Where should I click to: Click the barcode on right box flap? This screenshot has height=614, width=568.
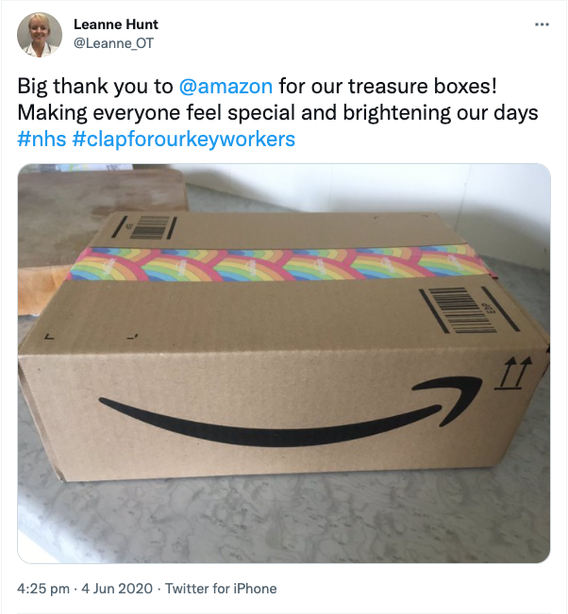tap(469, 310)
